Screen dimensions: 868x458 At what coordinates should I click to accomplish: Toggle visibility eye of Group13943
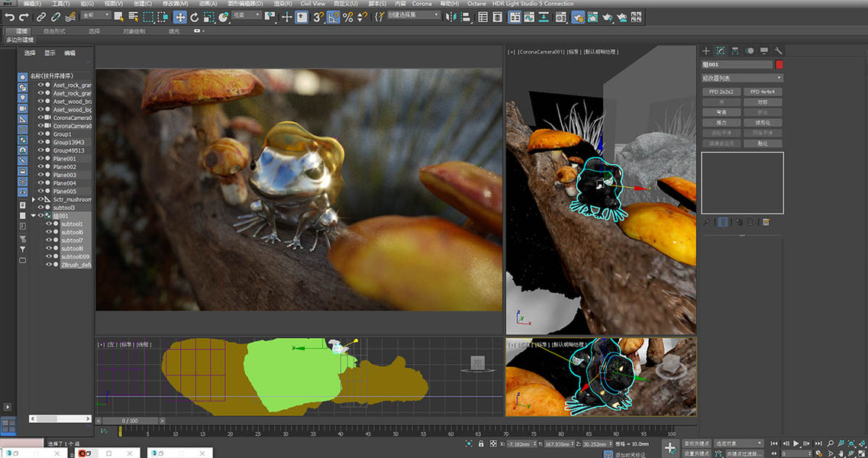[x=40, y=142]
